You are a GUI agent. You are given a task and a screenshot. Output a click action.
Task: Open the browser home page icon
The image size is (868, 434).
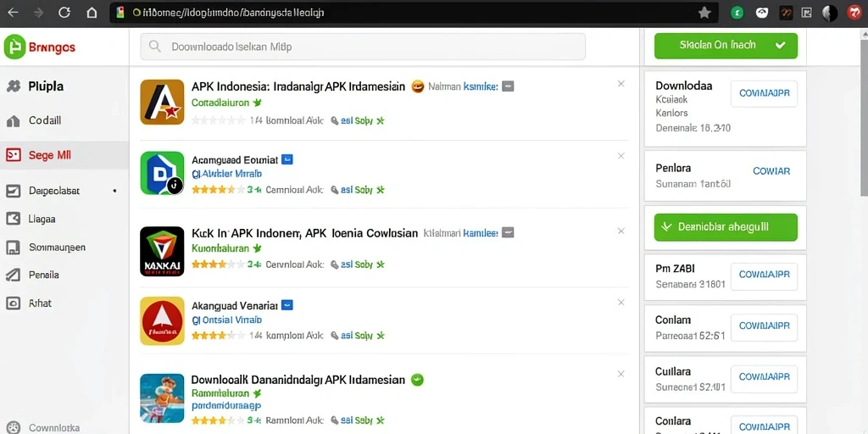[92, 13]
